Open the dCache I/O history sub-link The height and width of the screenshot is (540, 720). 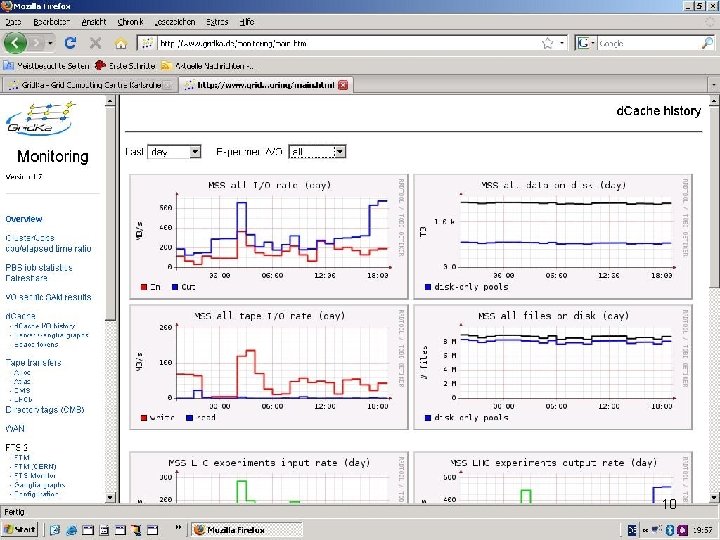pyautogui.click(x=44, y=326)
